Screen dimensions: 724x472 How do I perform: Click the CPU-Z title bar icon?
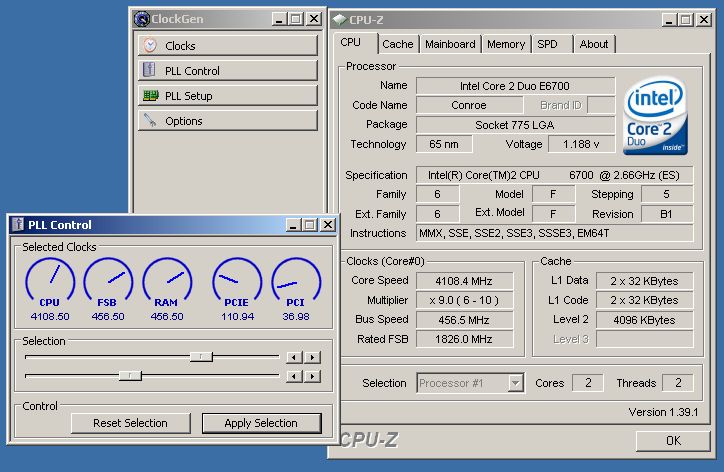click(x=339, y=19)
